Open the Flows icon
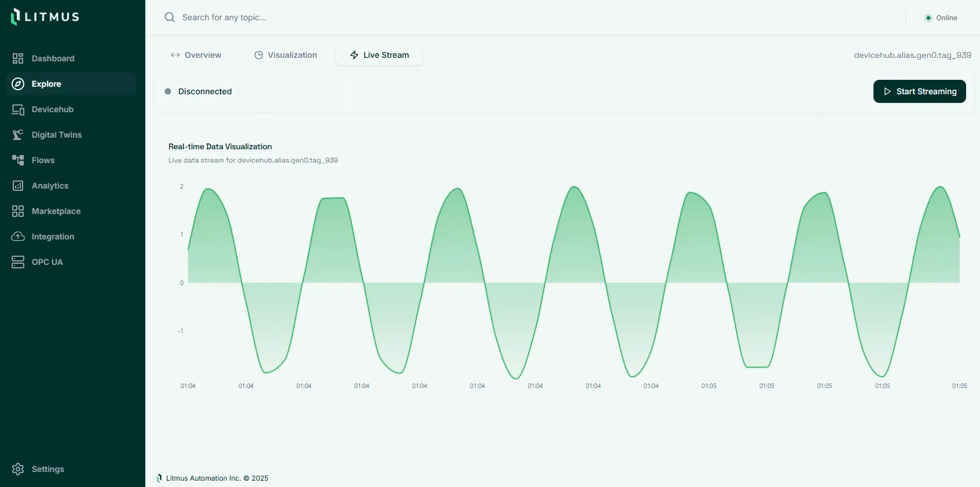The image size is (980, 487). click(18, 160)
